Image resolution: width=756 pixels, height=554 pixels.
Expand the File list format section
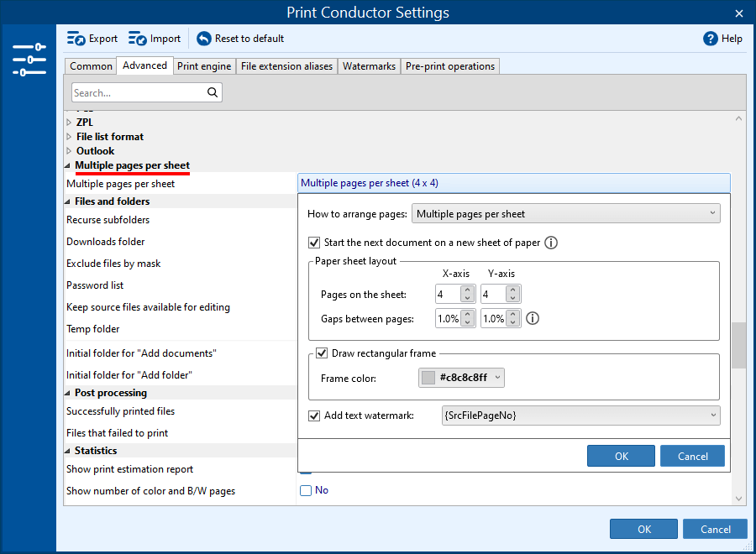pos(69,137)
